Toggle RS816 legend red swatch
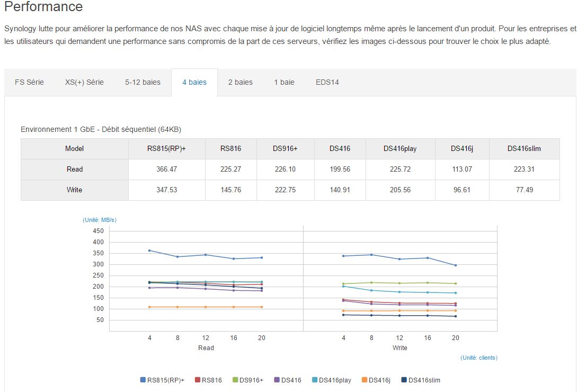586x392 pixels. click(x=197, y=380)
